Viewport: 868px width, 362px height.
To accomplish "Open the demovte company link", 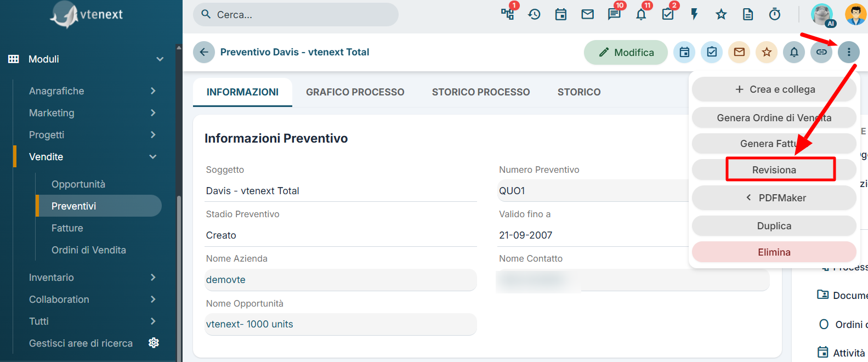I will click(226, 280).
